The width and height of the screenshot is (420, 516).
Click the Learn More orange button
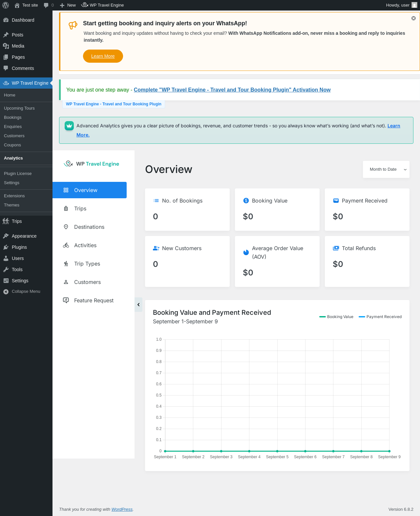pos(103,56)
